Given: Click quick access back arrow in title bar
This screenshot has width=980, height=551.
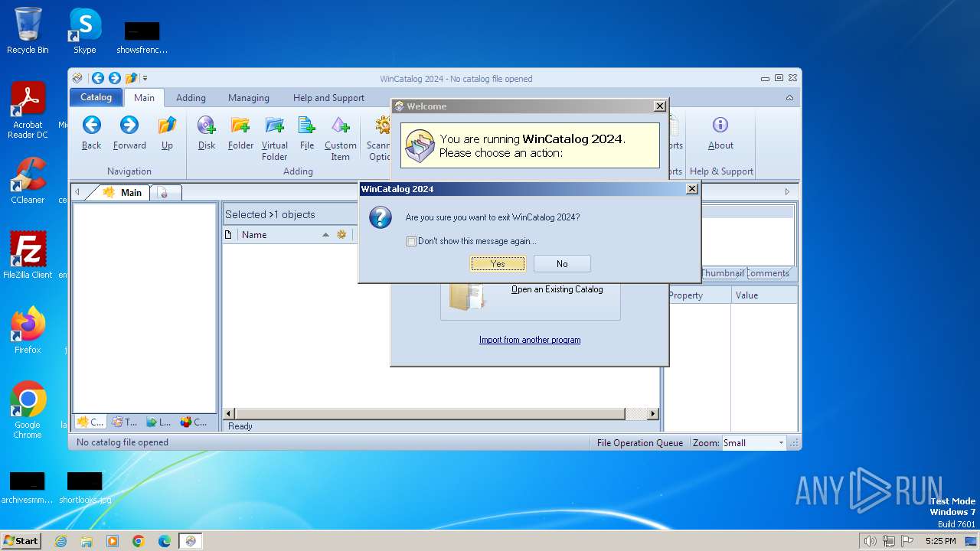Looking at the screenshot, I should [x=97, y=78].
